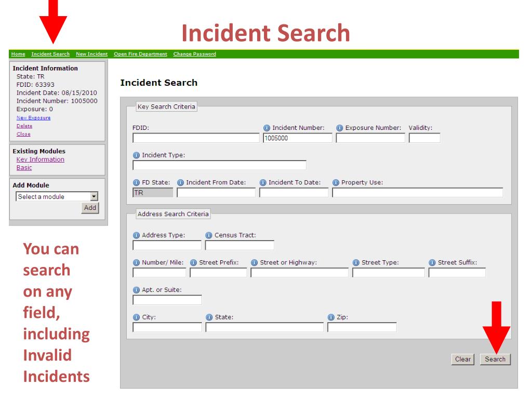The height and width of the screenshot is (399, 532).
Task: Focus the Incident From Date field
Action: pos(216,193)
